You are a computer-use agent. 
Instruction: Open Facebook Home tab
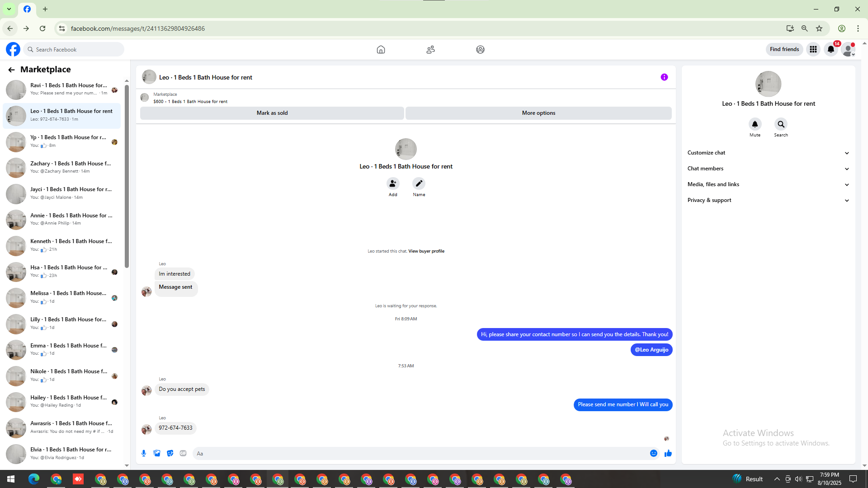point(381,50)
